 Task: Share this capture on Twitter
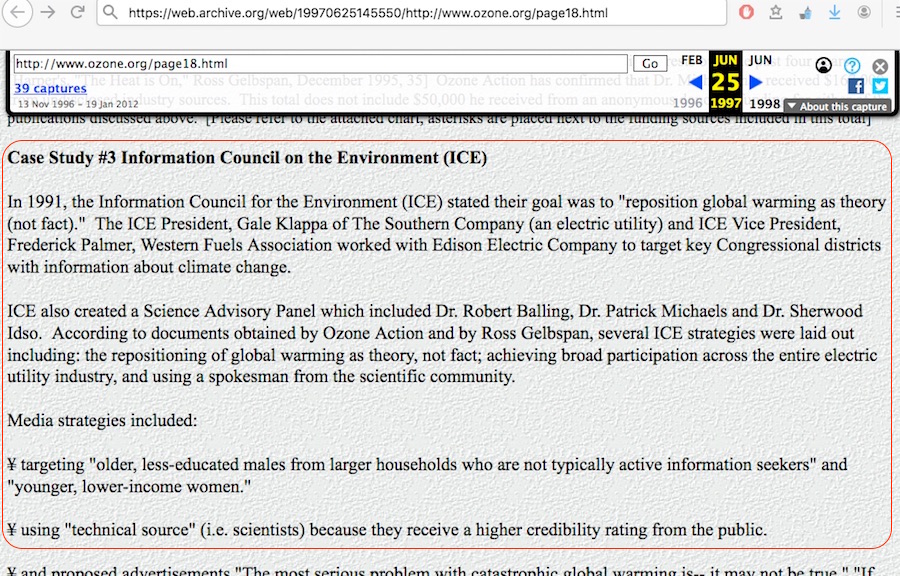(x=879, y=86)
